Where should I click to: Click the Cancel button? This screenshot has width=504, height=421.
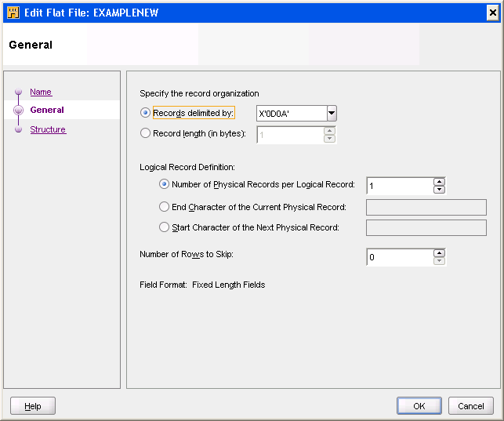coord(470,406)
